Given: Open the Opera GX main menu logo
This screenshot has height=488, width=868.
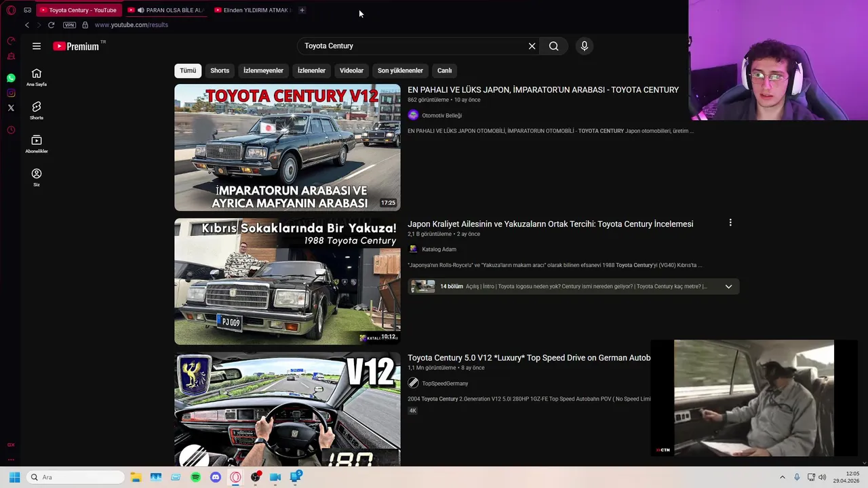Looking at the screenshot, I should (x=11, y=10).
